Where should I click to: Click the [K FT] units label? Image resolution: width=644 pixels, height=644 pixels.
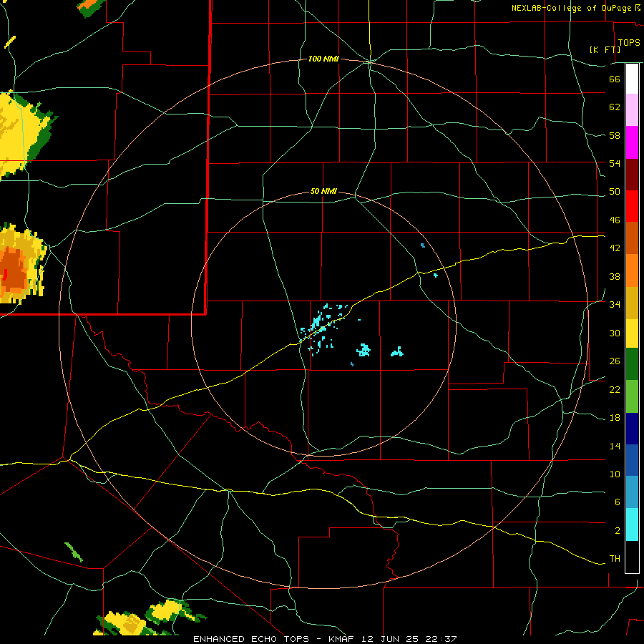click(605, 49)
